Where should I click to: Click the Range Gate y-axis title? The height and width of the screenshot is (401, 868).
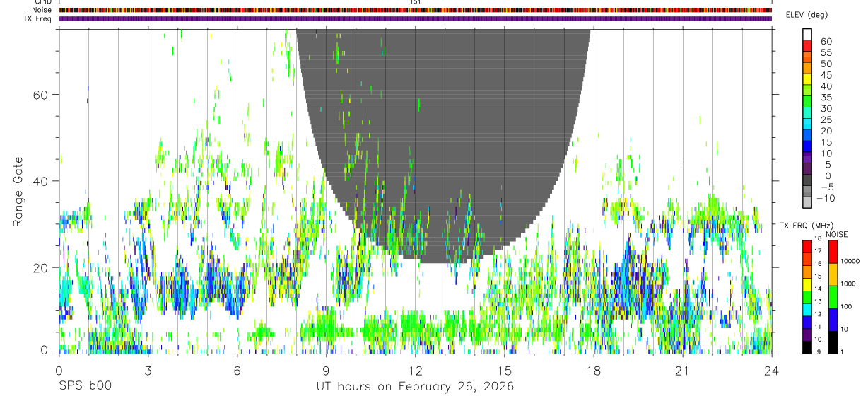19,192
